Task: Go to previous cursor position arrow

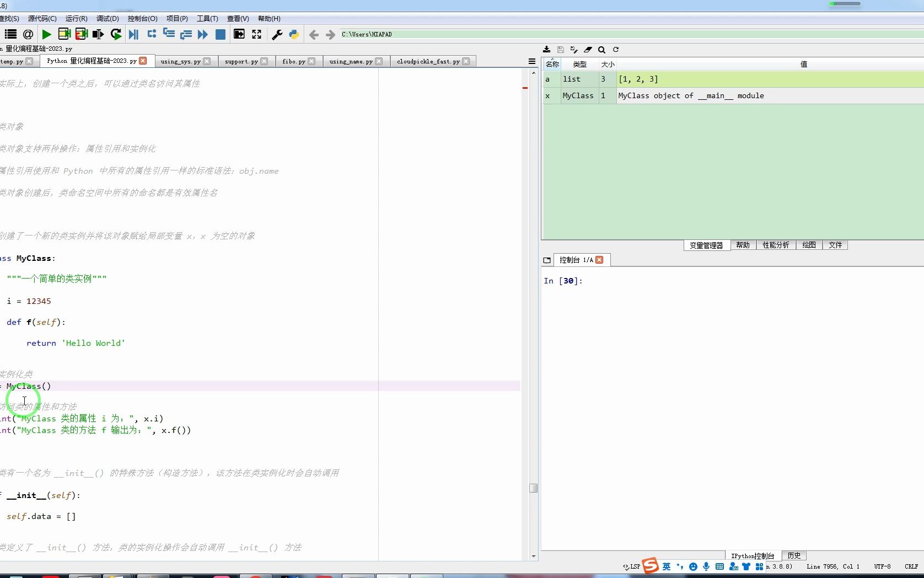Action: [x=314, y=35]
